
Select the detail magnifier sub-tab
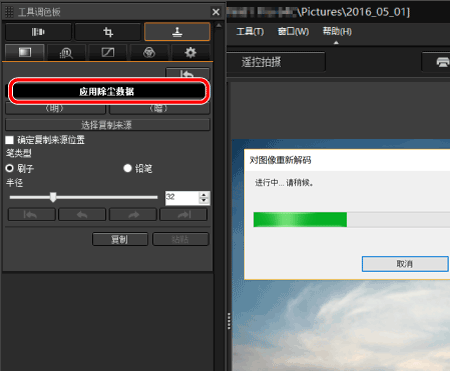tap(66, 52)
